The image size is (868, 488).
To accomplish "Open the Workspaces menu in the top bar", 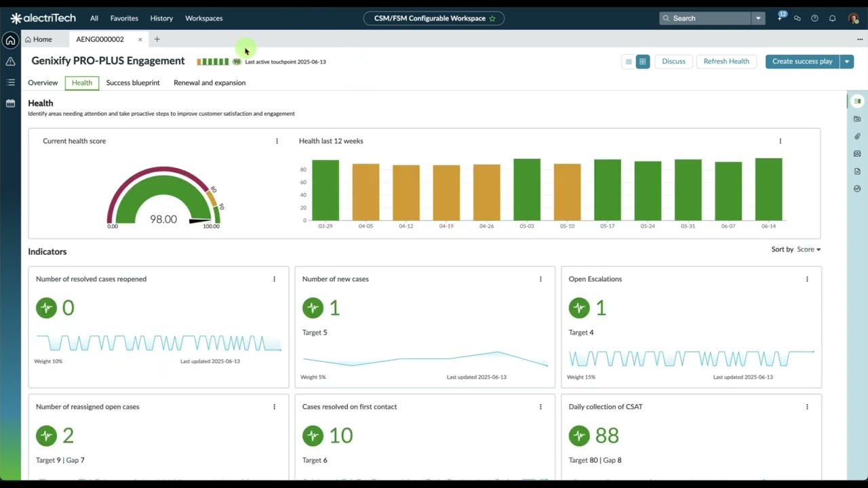I will 203,18.
